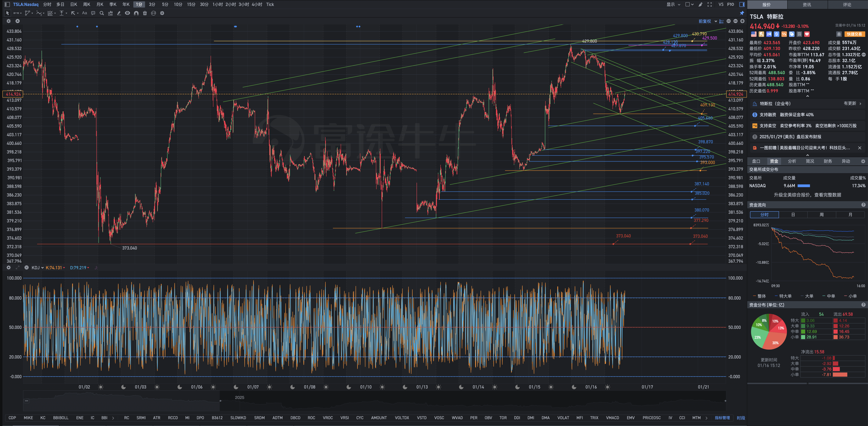Click the red heart watchlist icon

807,34
